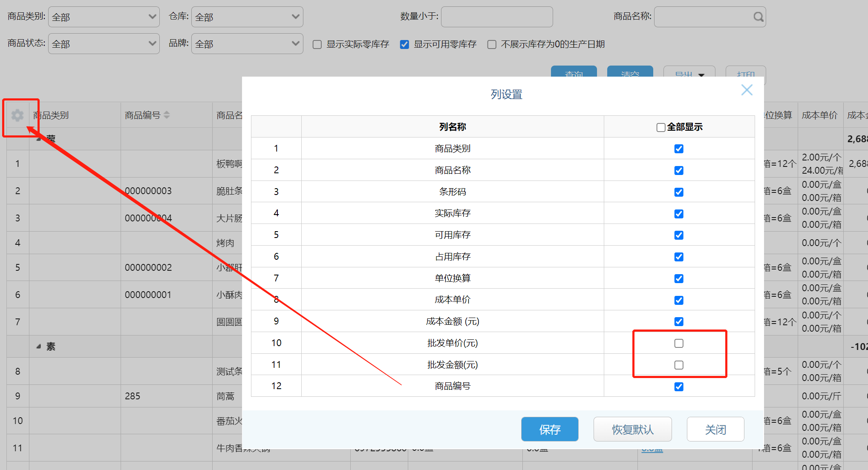
Task: Click 查询 button
Action: click(x=574, y=72)
